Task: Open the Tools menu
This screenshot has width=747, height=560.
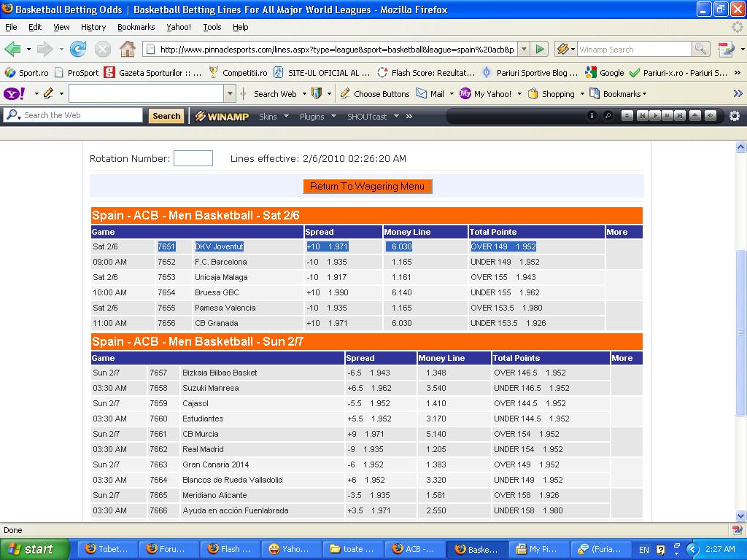Action: (x=212, y=27)
